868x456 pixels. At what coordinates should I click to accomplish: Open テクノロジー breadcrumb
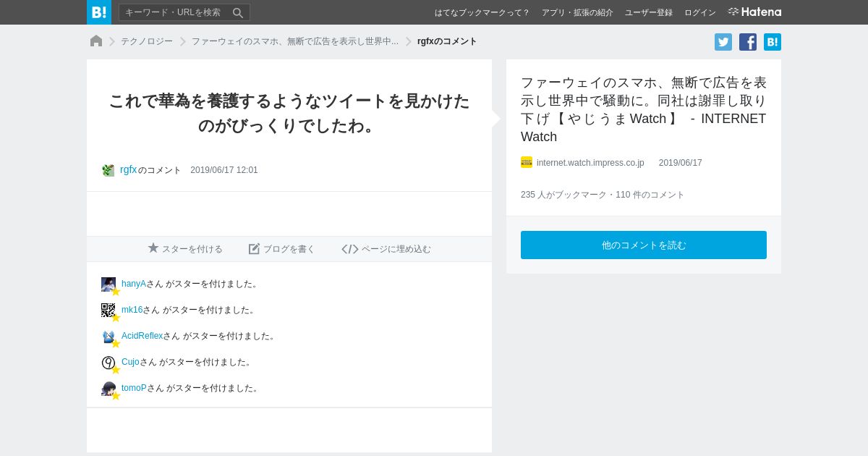point(147,41)
